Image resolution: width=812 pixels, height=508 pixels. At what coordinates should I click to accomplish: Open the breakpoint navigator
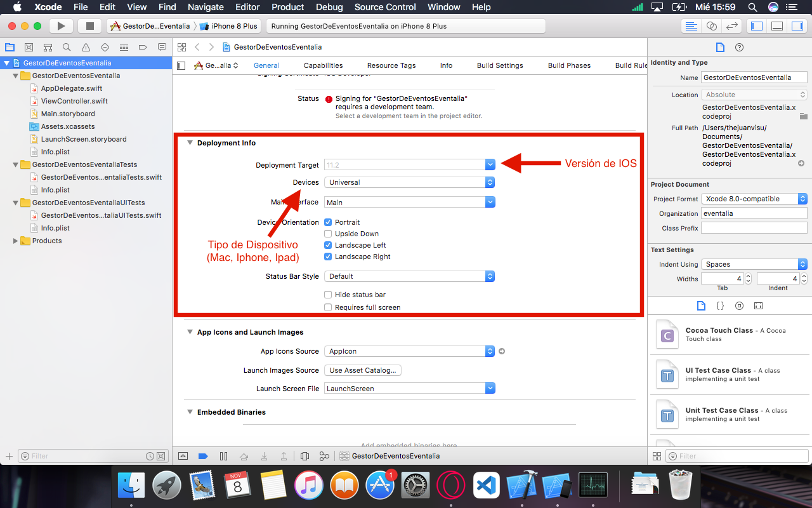[143, 48]
